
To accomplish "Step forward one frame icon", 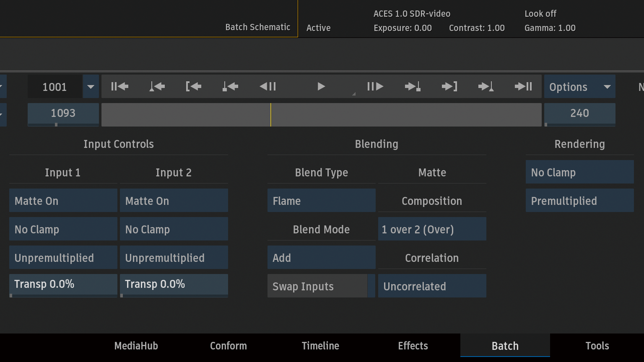I will 375,86.
